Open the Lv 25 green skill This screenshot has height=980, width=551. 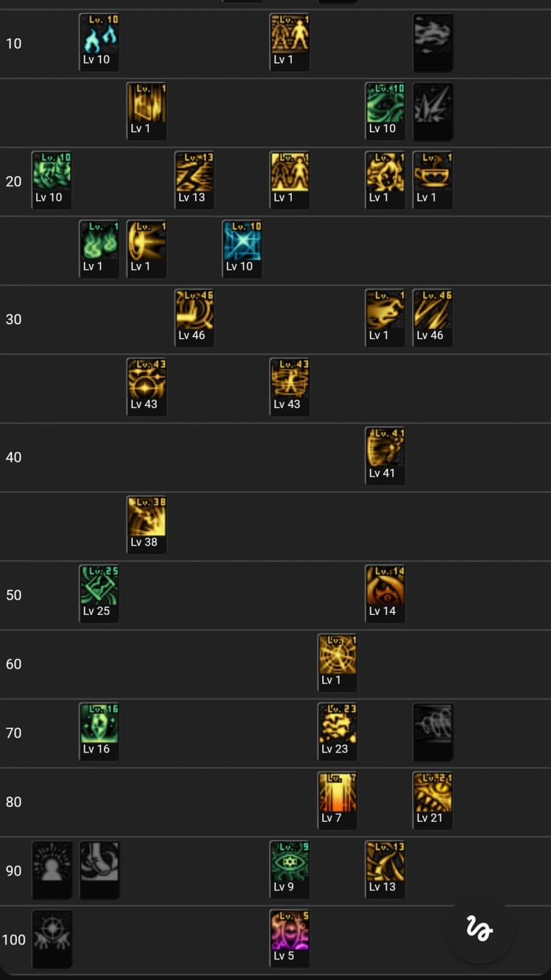coord(99,594)
